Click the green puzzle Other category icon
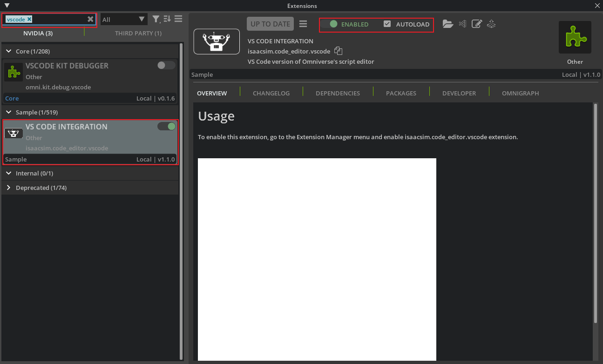 pos(575,37)
